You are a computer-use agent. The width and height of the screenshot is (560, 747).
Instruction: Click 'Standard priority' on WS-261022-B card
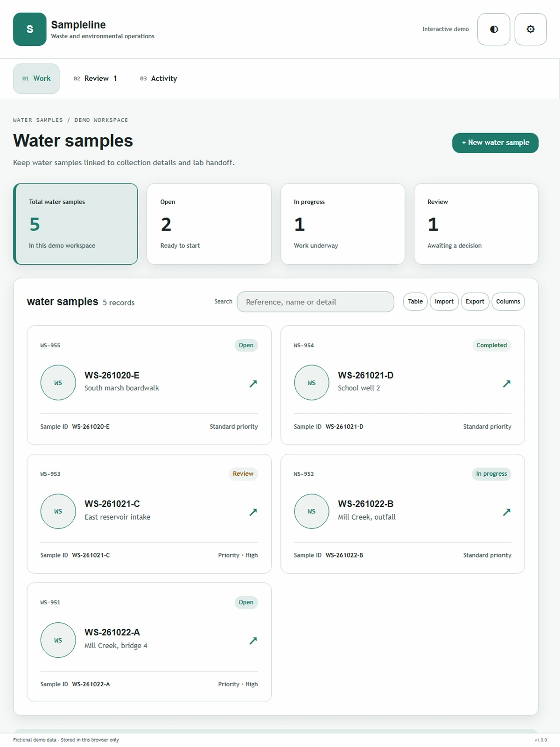click(x=487, y=555)
